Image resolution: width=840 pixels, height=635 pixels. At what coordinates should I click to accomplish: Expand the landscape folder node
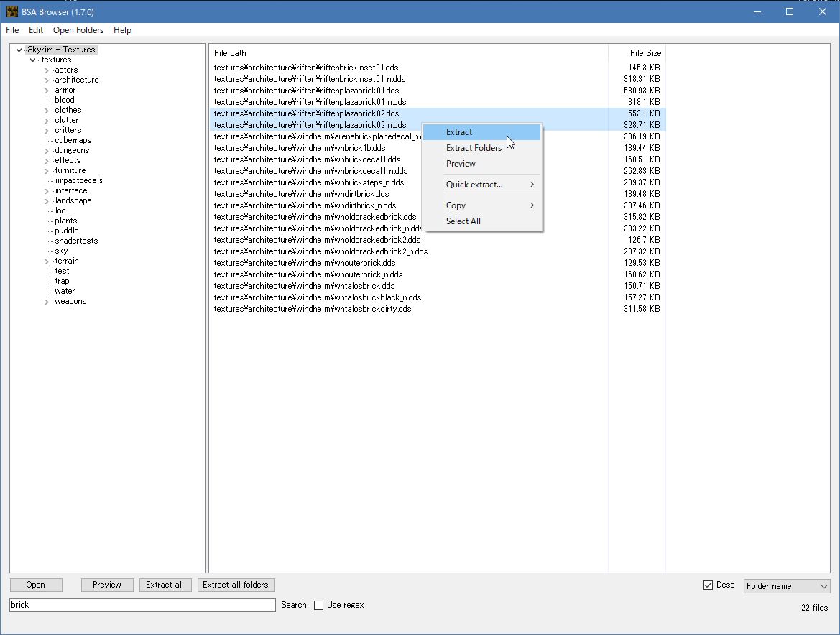[x=47, y=201]
